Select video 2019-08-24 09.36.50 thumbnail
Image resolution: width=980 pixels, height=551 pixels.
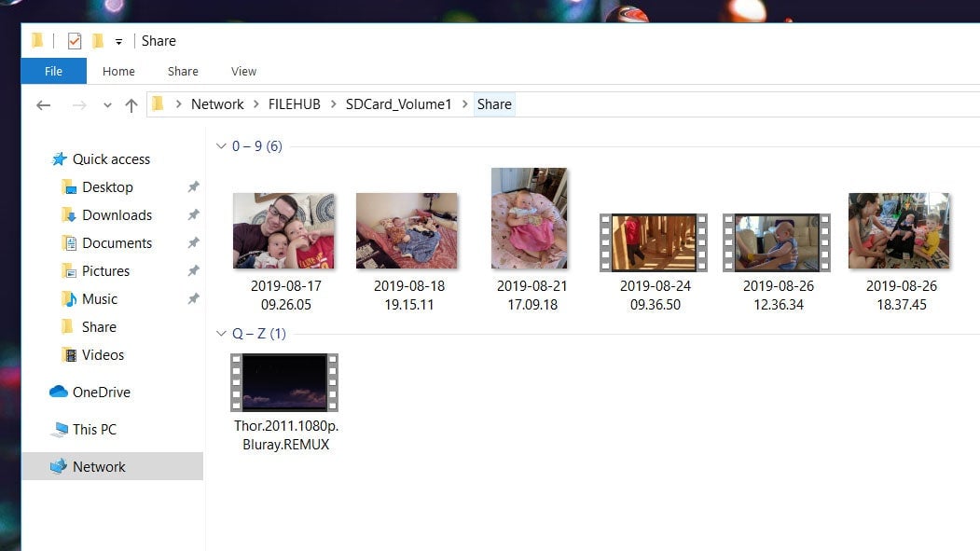[x=653, y=243]
